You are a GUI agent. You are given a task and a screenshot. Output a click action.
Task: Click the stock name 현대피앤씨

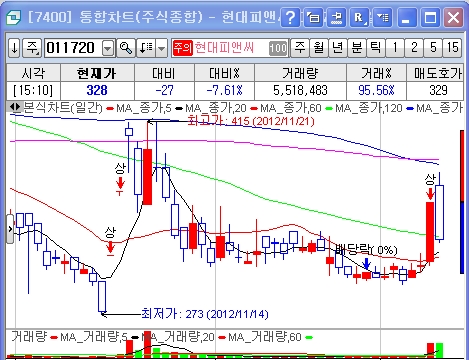tap(224, 48)
